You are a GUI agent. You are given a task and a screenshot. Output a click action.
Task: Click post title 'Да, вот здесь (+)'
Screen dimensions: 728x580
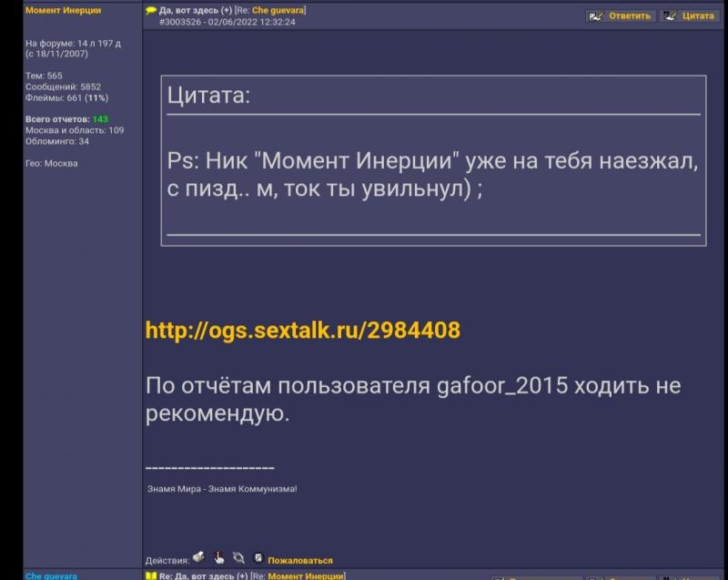(x=195, y=11)
